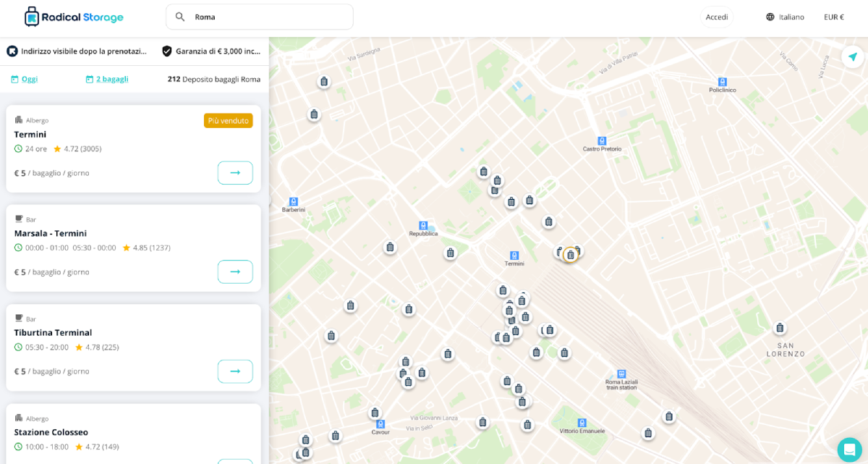Click the globe language icon
868x464 pixels.
point(770,17)
